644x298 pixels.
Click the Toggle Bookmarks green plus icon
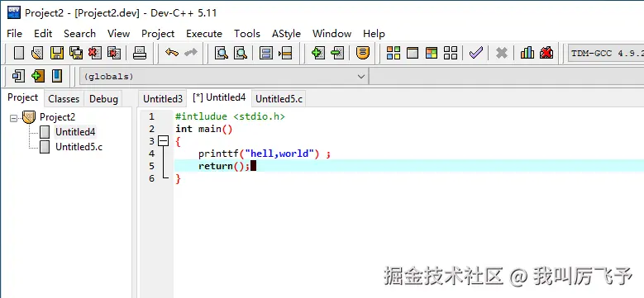pos(38,76)
